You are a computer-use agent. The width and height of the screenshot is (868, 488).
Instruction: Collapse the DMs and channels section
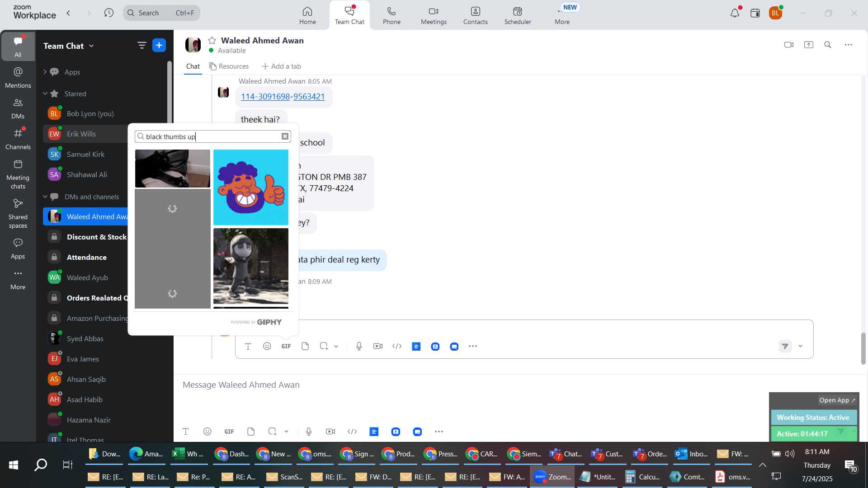tap(45, 197)
